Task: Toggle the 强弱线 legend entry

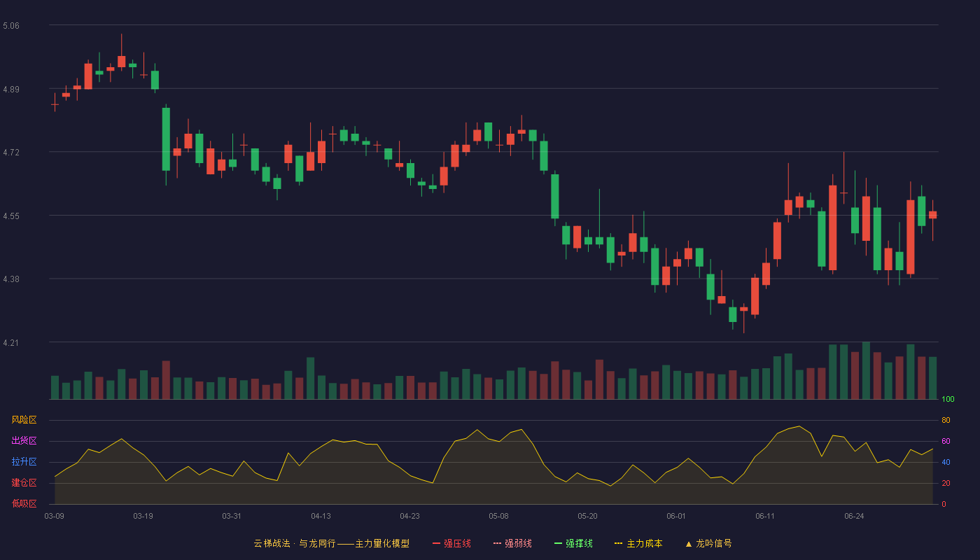Action: (512, 543)
